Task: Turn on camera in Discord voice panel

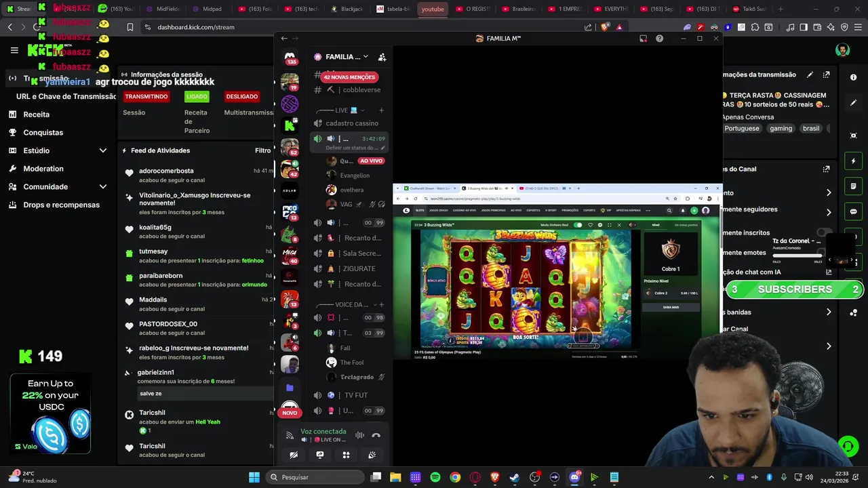Action: pos(294,455)
